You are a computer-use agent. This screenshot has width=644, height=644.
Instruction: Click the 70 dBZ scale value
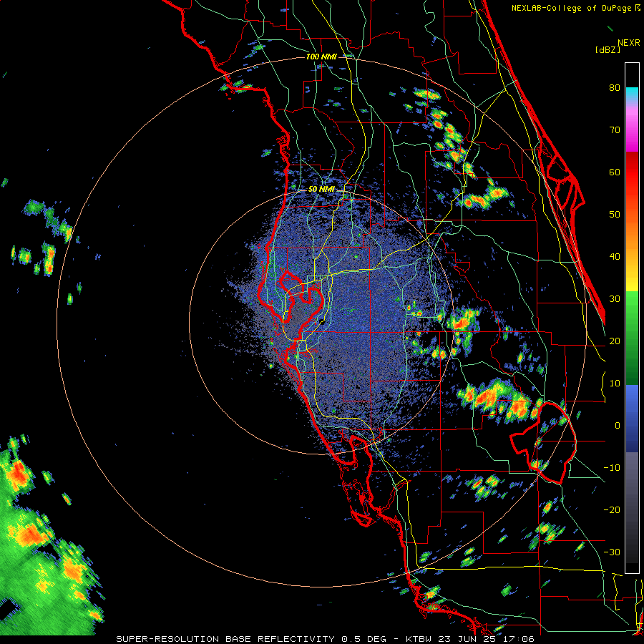click(x=614, y=130)
